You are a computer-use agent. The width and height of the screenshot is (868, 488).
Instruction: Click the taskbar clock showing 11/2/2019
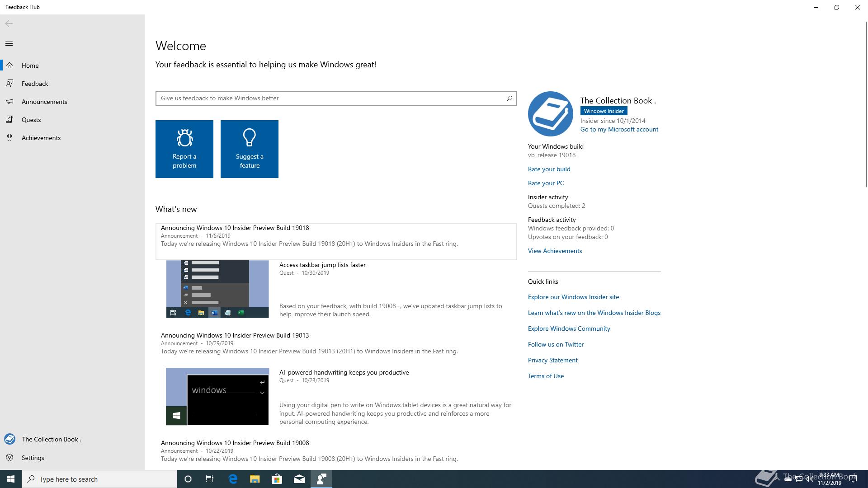(829, 479)
